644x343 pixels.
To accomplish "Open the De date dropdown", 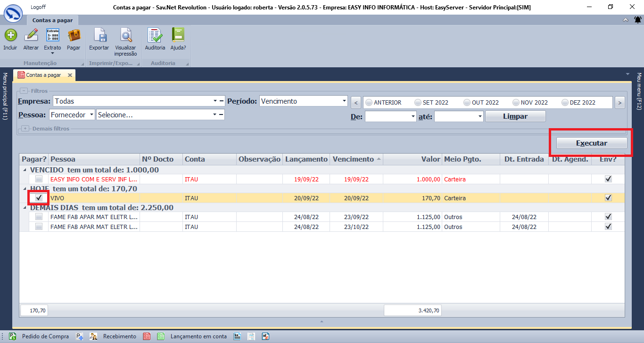I will tap(413, 116).
